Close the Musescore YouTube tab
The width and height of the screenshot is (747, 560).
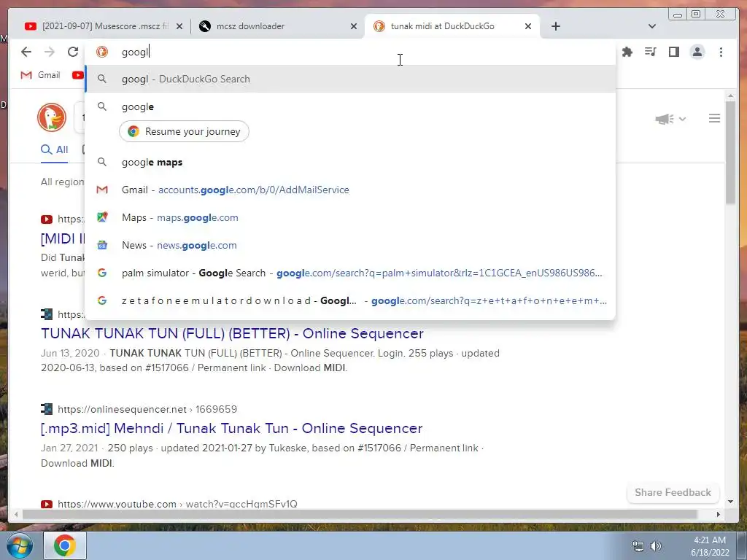tap(179, 26)
